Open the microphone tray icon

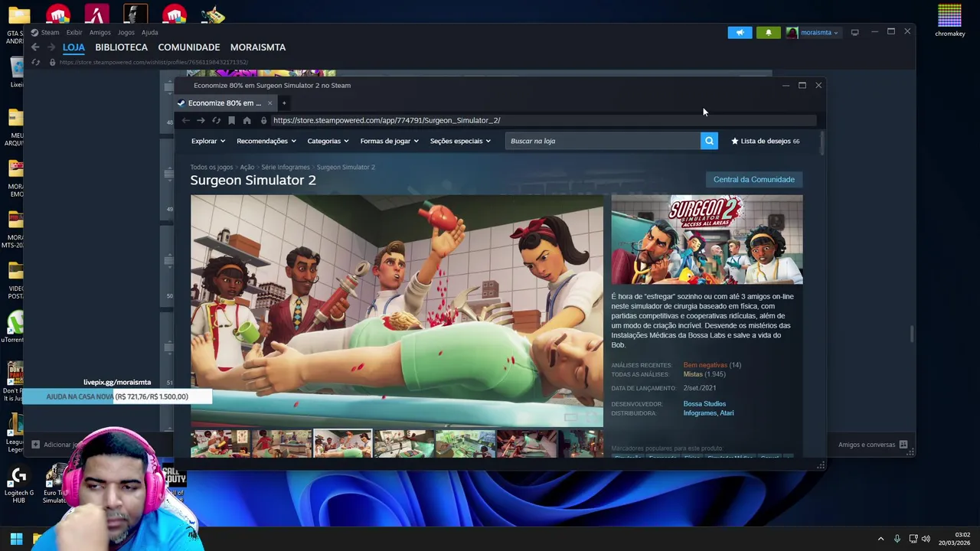897,539
